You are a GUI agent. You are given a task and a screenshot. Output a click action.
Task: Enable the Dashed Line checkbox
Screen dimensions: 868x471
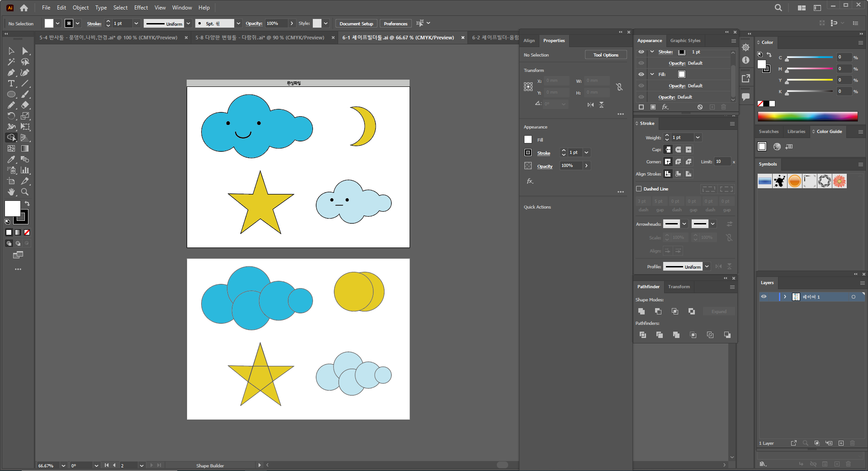coord(639,189)
